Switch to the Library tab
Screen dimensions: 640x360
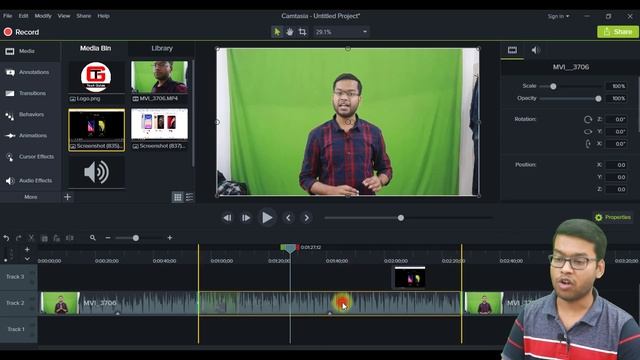162,48
